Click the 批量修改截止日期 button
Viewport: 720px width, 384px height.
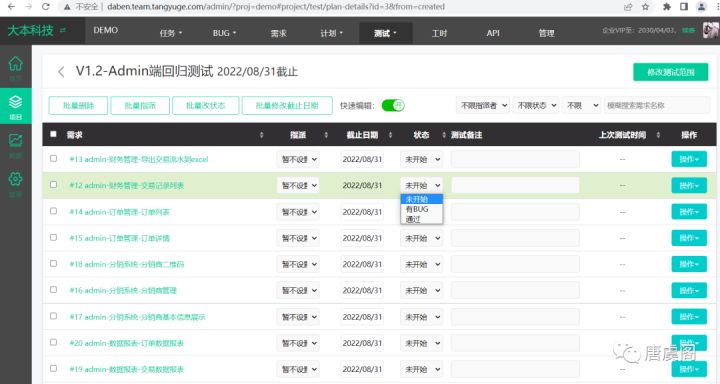[x=287, y=106]
